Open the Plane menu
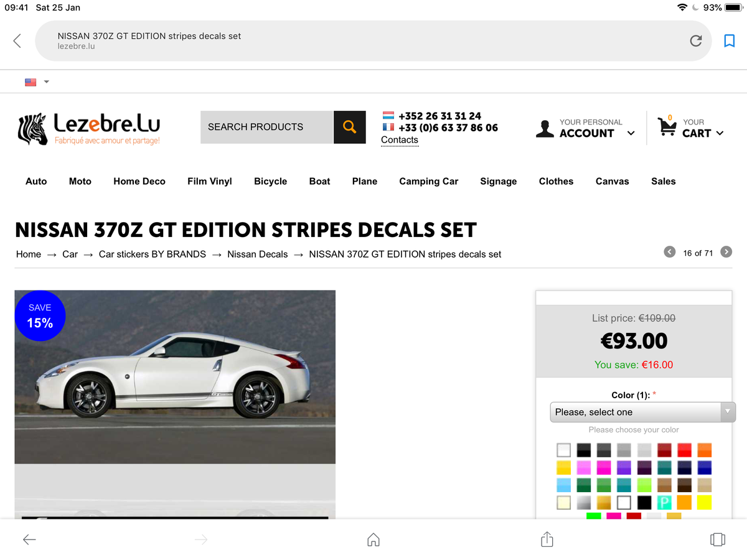The image size is (747, 560). (365, 181)
